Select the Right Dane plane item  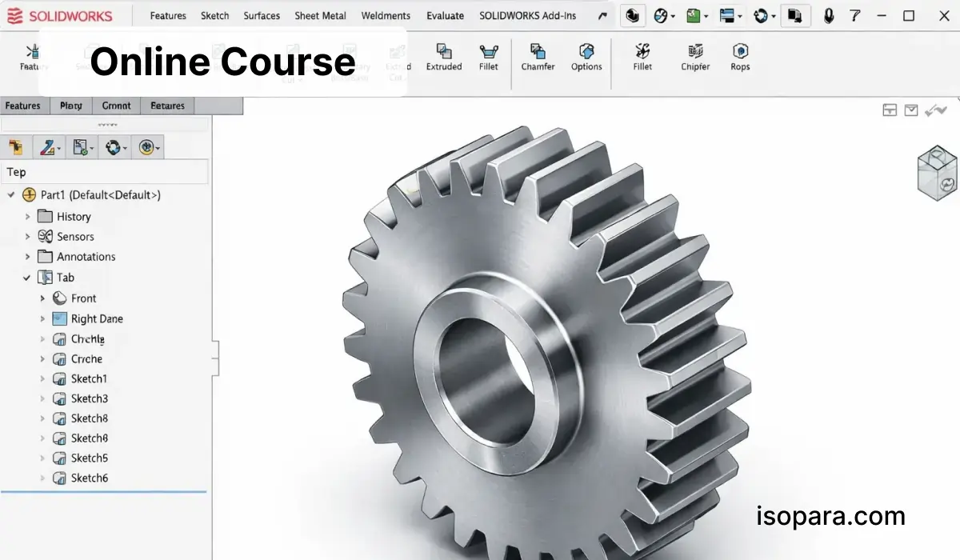coord(97,318)
